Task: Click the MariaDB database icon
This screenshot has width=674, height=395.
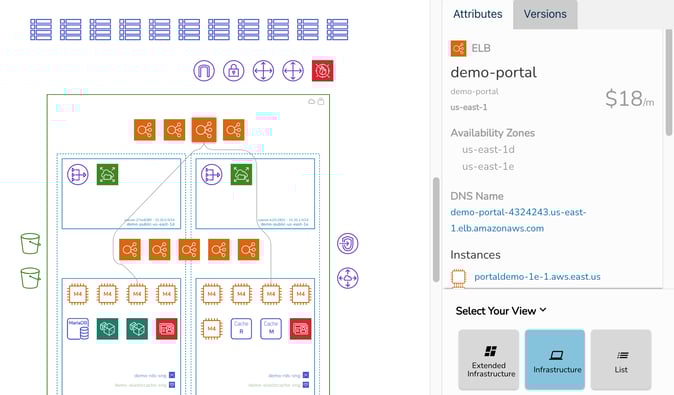Action: 78,329
